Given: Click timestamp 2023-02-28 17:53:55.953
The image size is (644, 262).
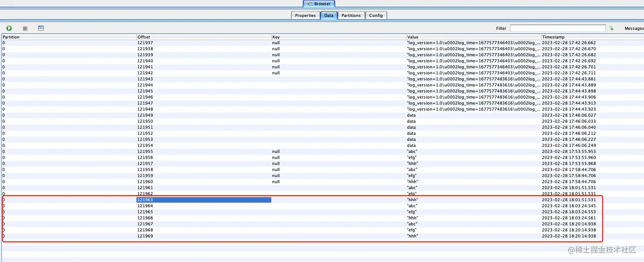Looking at the screenshot, I should coord(569,151).
